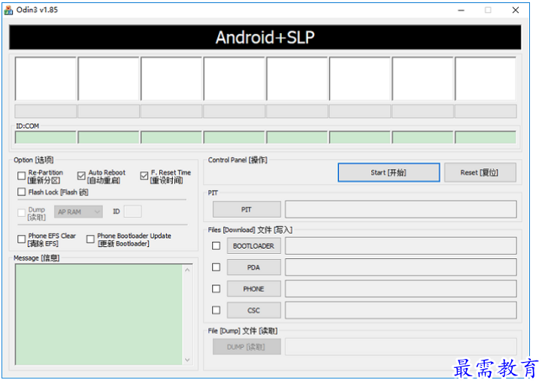Click the Start button
The height and width of the screenshot is (392, 545).
click(389, 173)
